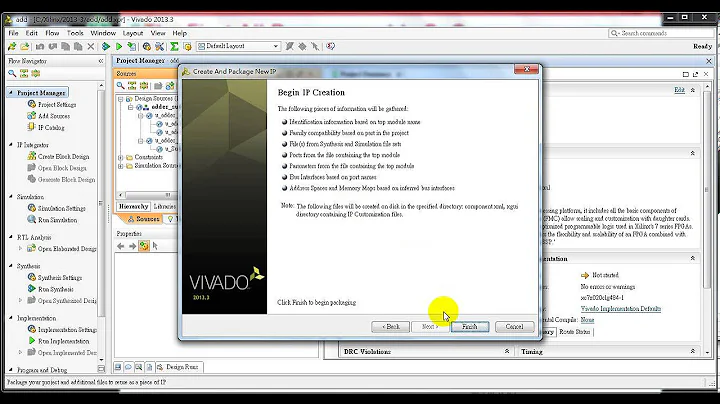Screen dimensions: 720x404
Task: Toggle highlighted auto-update button in Properties toolbar
Action: [x=144, y=246]
